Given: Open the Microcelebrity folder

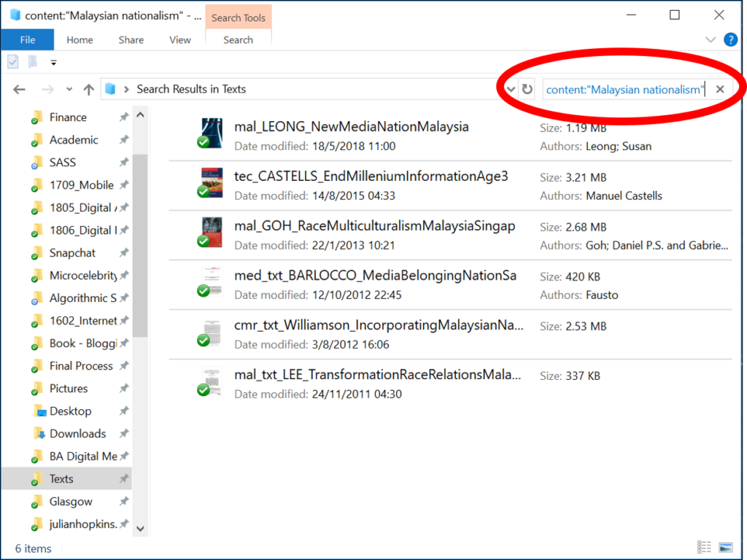Looking at the screenshot, I should point(83,275).
